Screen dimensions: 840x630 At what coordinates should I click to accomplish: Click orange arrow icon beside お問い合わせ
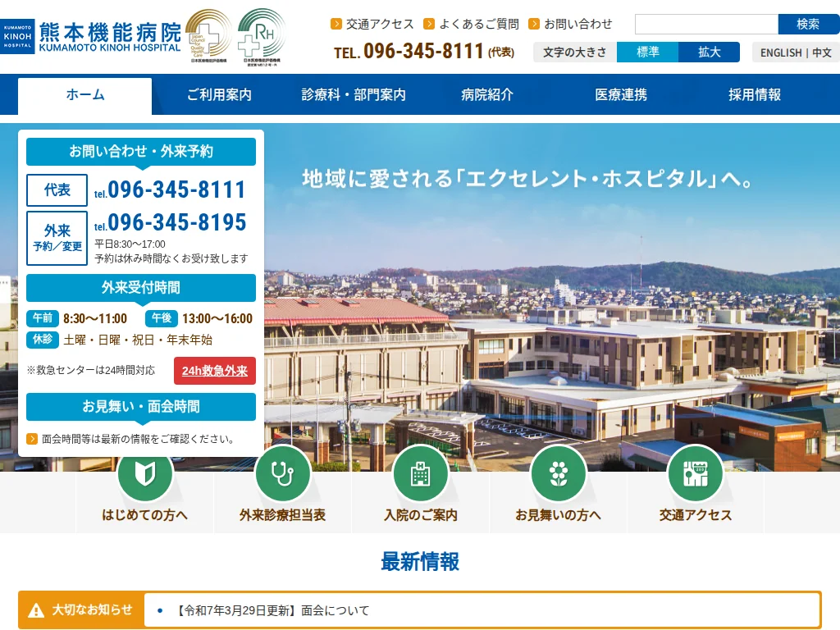[x=533, y=24]
